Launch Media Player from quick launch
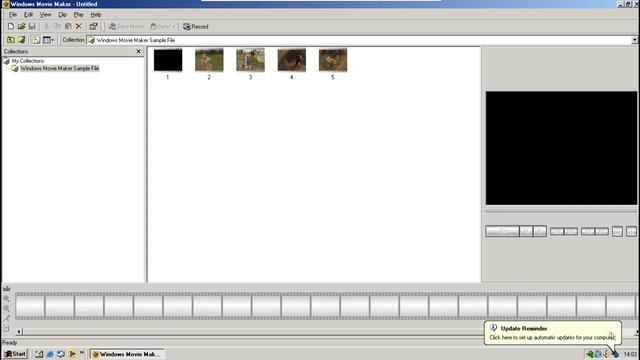This screenshot has height=360, width=640. pyautogui.click(x=72, y=354)
